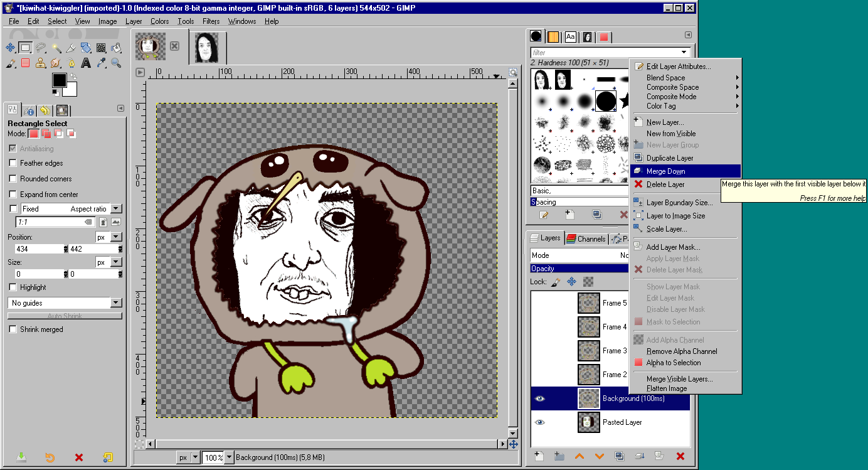Open the zoom 100% dropdown arrow

(x=229, y=457)
